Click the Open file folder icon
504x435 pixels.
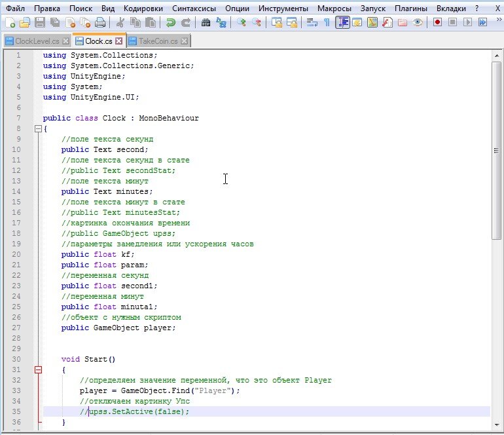pos(25,22)
